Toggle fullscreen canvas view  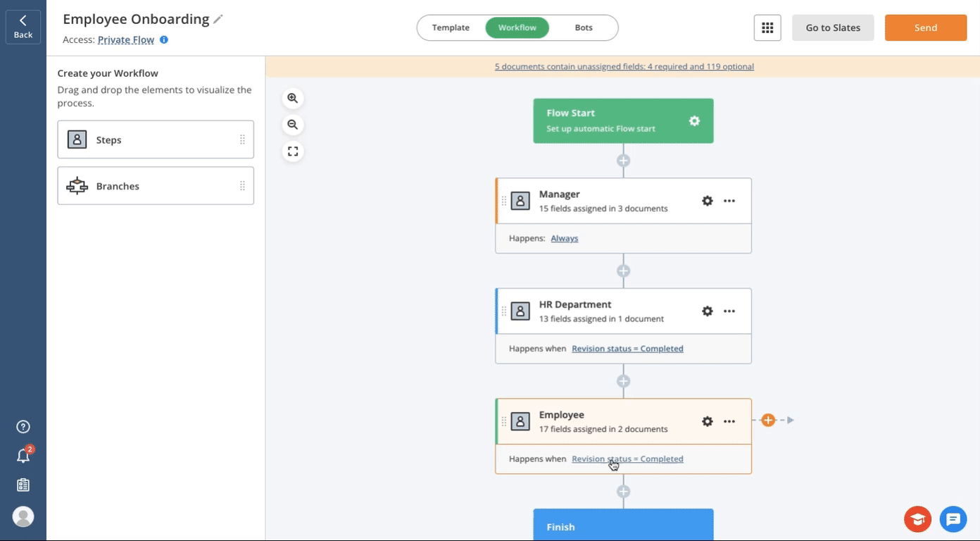pyautogui.click(x=293, y=151)
